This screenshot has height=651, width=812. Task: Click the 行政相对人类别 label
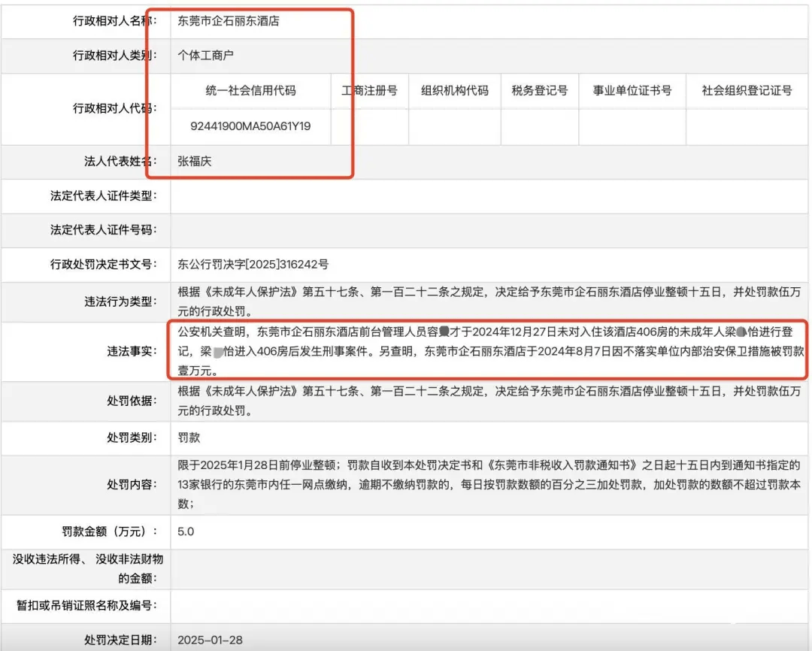114,56
